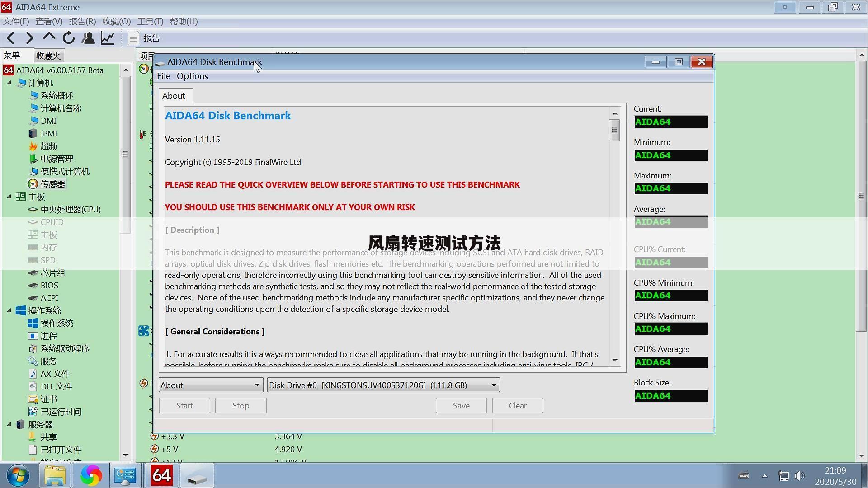The image size is (868, 488).
Task: Click the Start benchmark button
Action: [x=184, y=406]
